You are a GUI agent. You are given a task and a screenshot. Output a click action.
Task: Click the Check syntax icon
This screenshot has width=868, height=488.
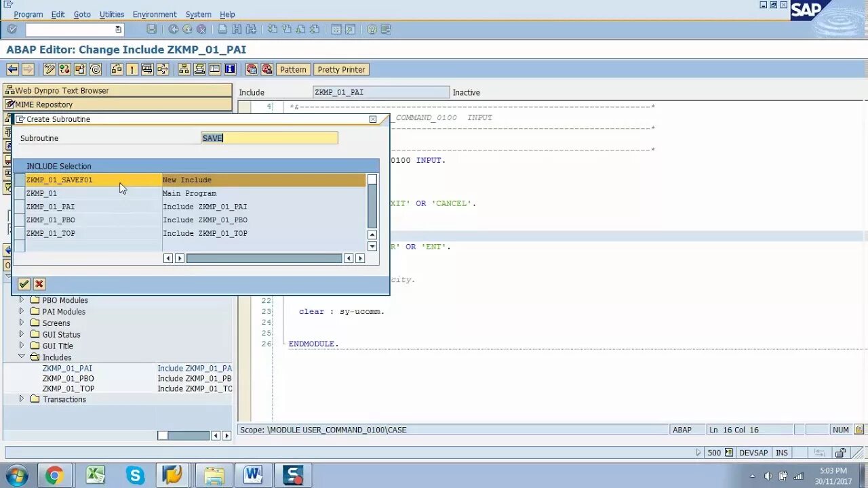click(x=117, y=69)
